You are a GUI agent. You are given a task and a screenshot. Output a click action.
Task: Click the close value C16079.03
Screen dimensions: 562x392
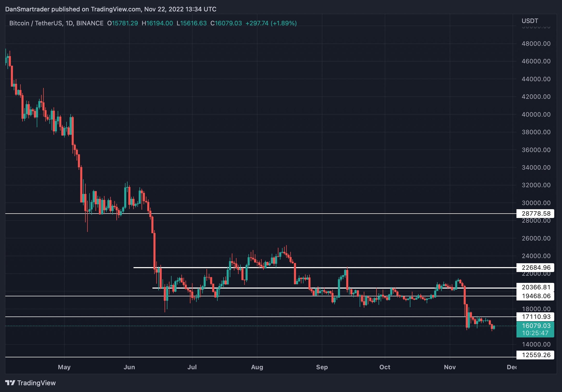(226, 23)
